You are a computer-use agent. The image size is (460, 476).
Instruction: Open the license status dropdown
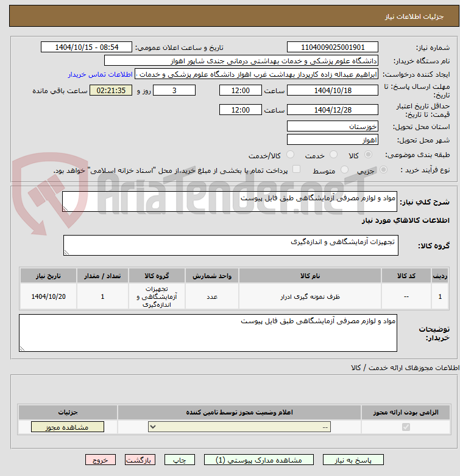click(239, 427)
